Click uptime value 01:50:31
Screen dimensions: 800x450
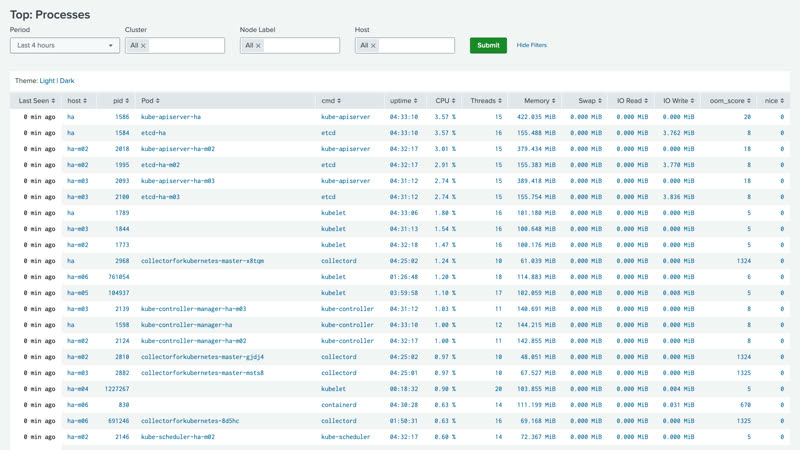pyautogui.click(x=404, y=421)
